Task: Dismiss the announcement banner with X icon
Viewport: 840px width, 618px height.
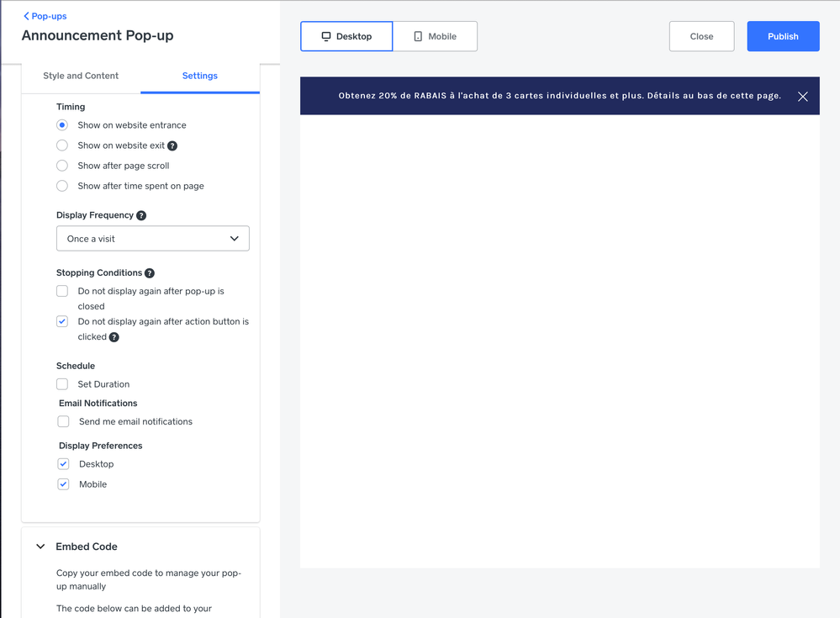Action: coord(802,97)
